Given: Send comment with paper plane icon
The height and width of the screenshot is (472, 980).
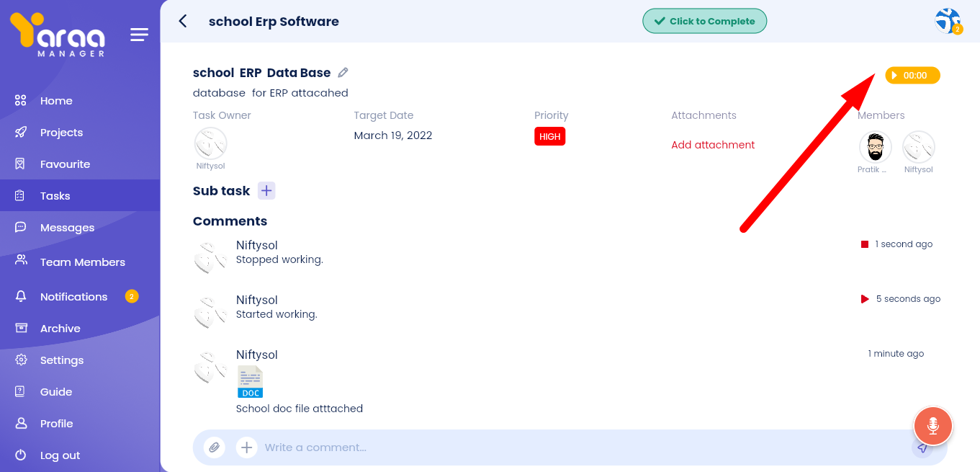Looking at the screenshot, I should pos(922,447).
